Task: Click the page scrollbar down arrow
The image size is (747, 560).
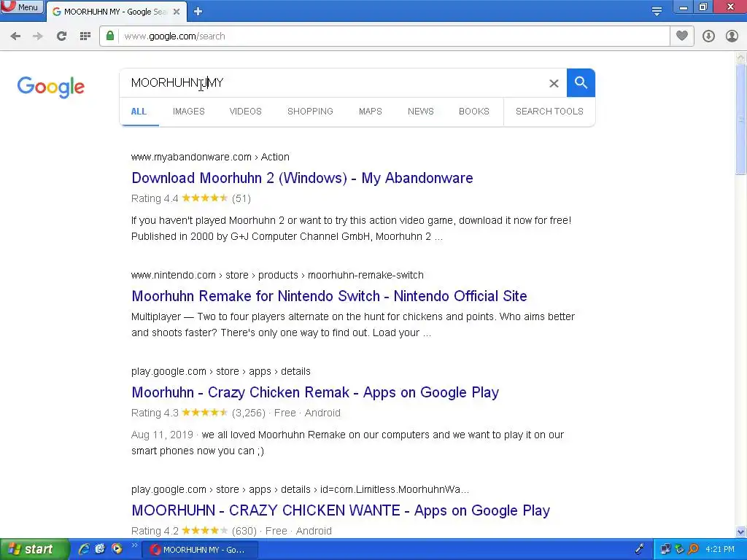Action: (x=741, y=532)
